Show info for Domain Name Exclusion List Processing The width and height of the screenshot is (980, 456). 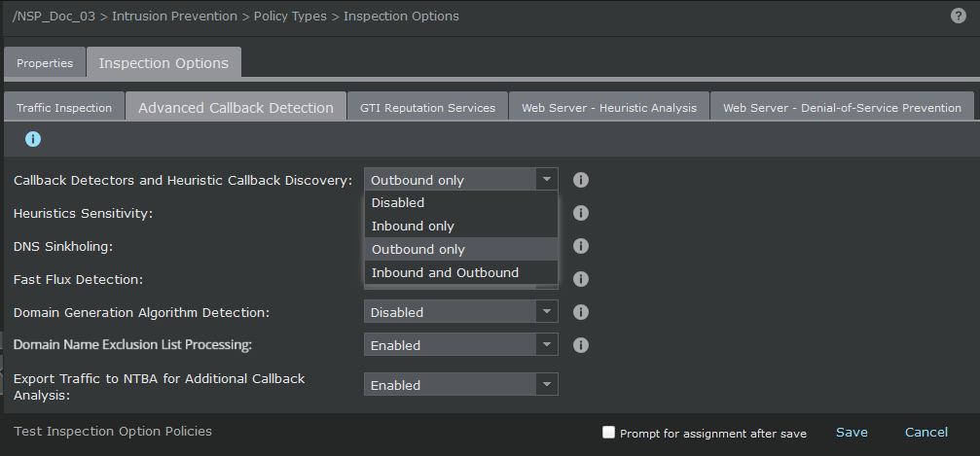pos(581,345)
